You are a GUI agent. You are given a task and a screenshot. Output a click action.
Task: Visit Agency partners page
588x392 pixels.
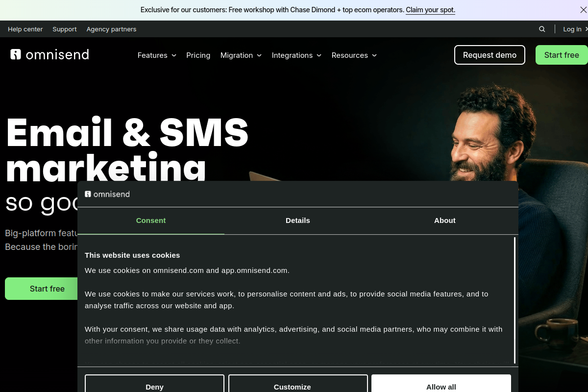pos(111,29)
